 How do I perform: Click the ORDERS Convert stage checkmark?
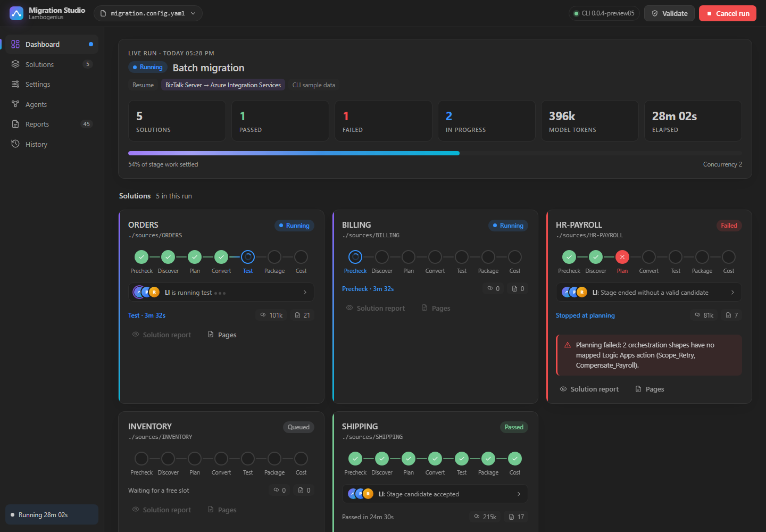coord(221,257)
